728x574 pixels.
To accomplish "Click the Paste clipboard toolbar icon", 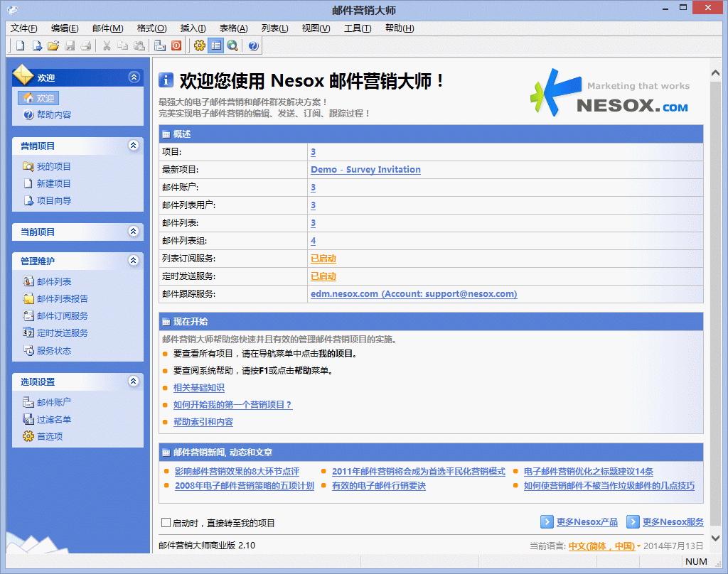I will point(139,45).
